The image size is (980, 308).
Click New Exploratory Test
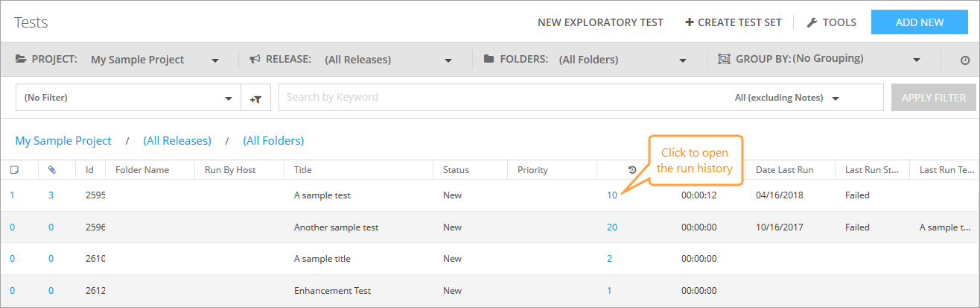point(600,22)
